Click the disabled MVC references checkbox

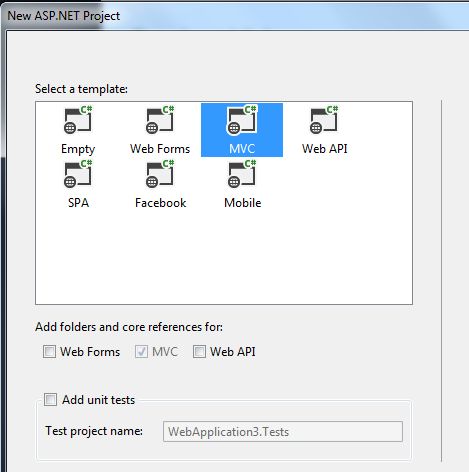click(x=141, y=352)
